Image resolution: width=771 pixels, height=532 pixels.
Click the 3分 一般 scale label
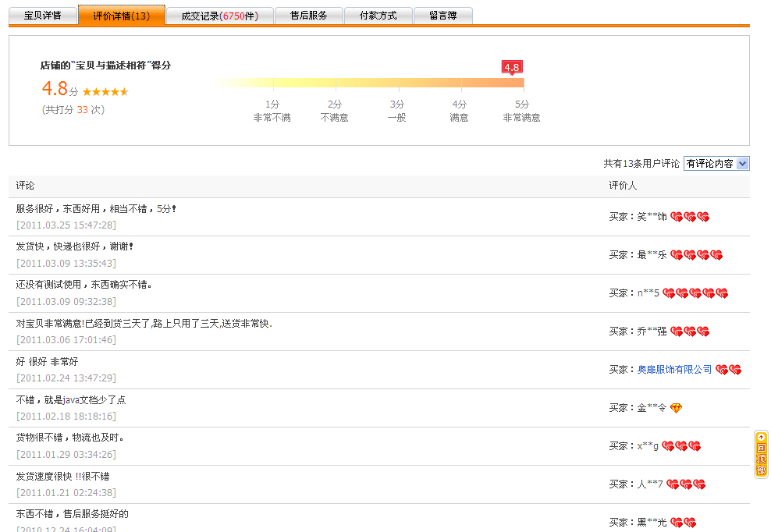click(396, 111)
